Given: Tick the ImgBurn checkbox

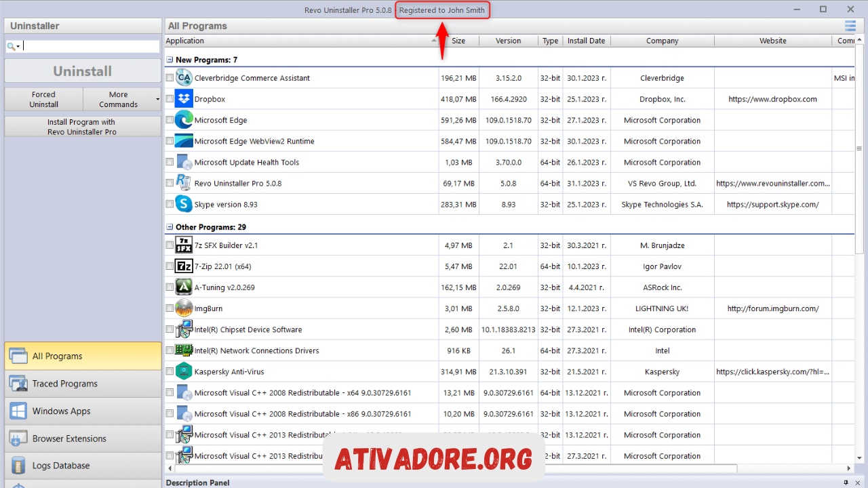Looking at the screenshot, I should pyautogui.click(x=170, y=308).
